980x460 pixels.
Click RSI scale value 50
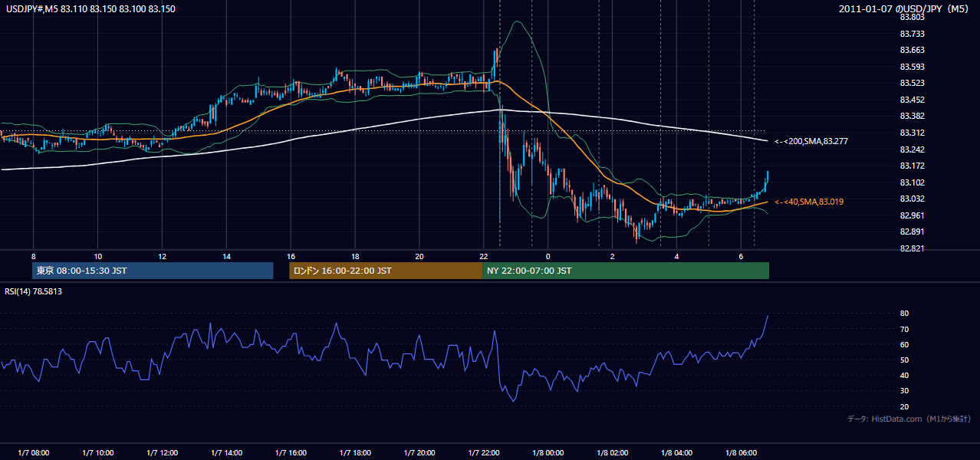(x=905, y=360)
